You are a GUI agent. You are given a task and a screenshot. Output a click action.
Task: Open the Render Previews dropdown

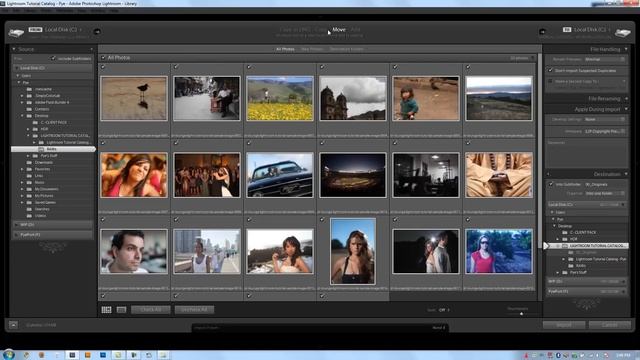(x=604, y=59)
